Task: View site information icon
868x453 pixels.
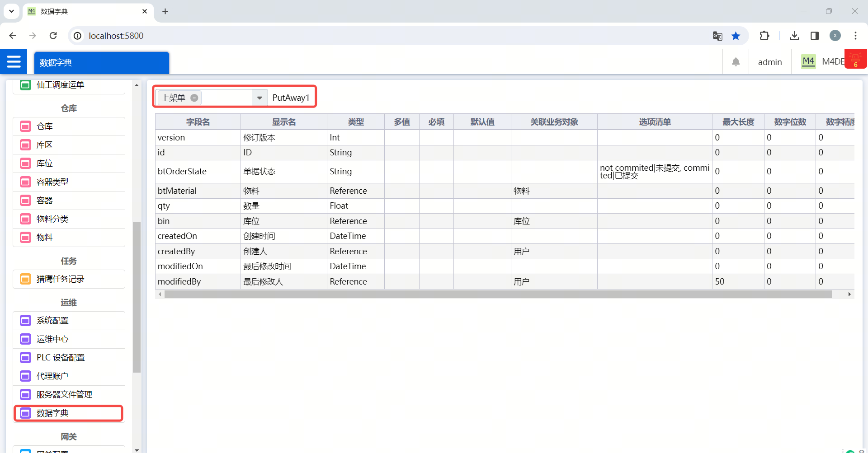Action: (x=78, y=36)
